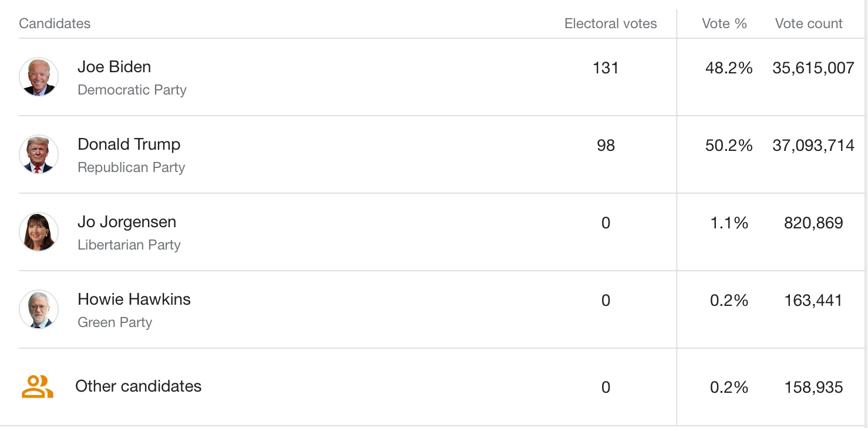
Task: Click the orange Other candidates people icon
Action: (38, 387)
